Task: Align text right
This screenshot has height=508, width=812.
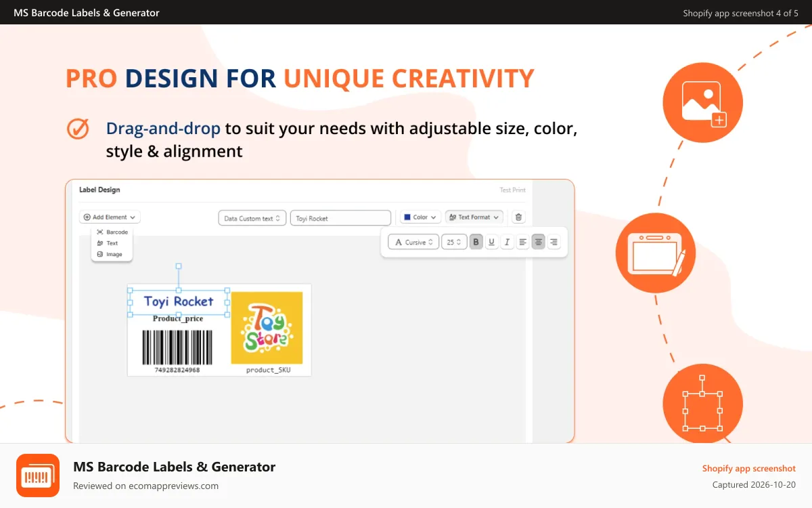Action: point(554,242)
